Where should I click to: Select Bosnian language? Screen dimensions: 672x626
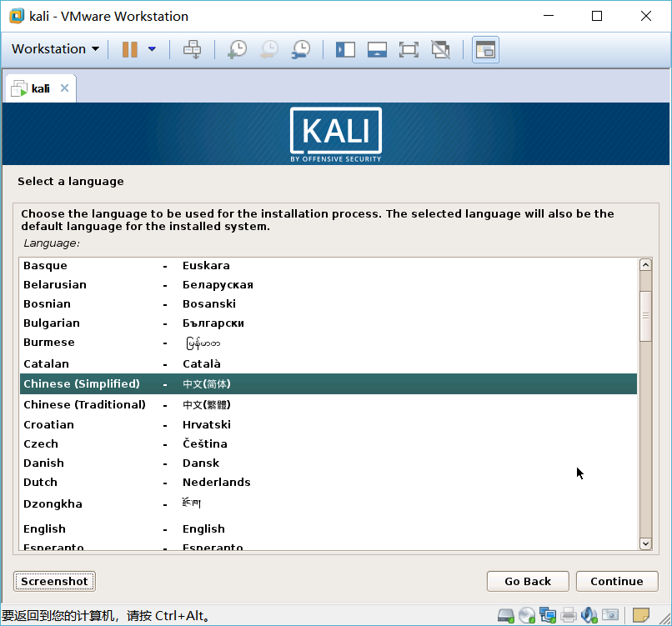(x=328, y=304)
